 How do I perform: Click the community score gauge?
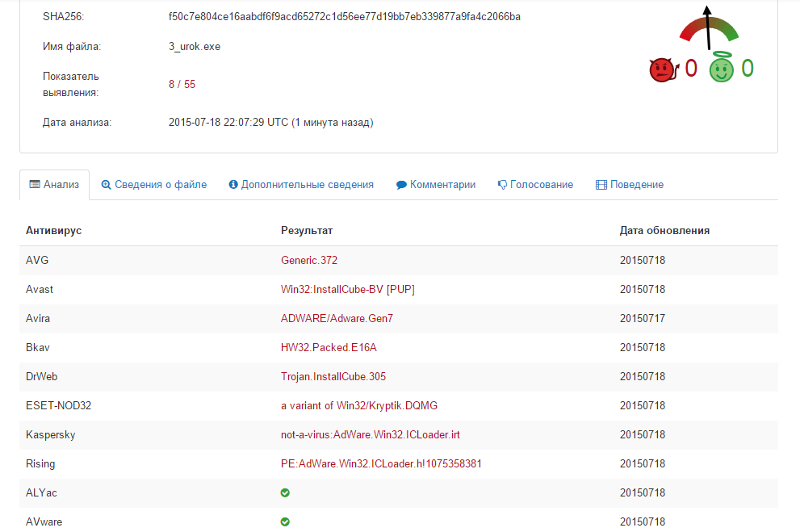pyautogui.click(x=709, y=28)
